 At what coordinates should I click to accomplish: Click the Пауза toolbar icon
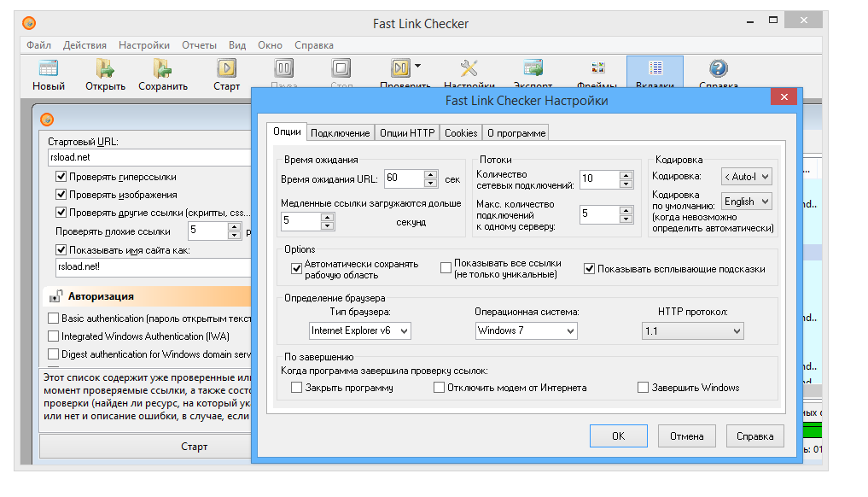(x=284, y=68)
